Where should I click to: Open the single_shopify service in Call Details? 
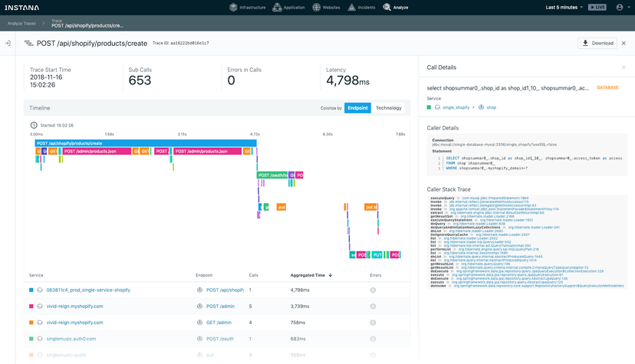[x=456, y=107]
